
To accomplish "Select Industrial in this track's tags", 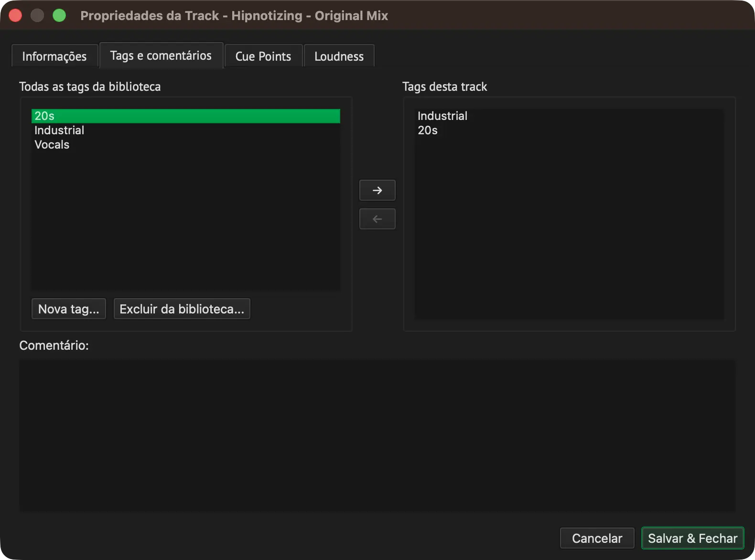I will click(569, 116).
